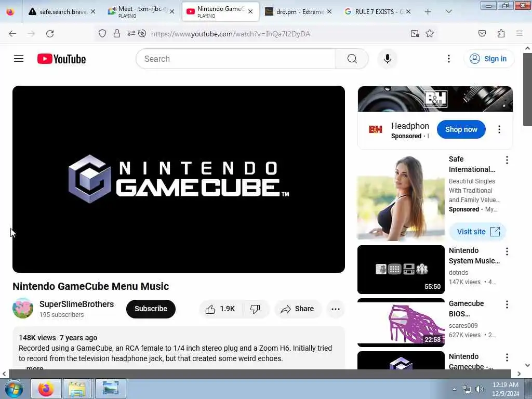
Task: Open more actions menu beside Share
Action: tap(335, 309)
